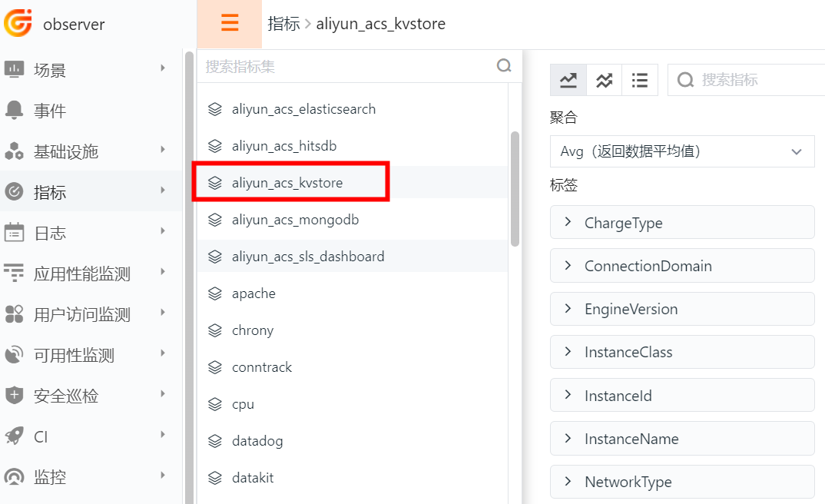Screen dimensions: 825x504
Task: Click the layers icon beside chrony
Action: point(214,330)
